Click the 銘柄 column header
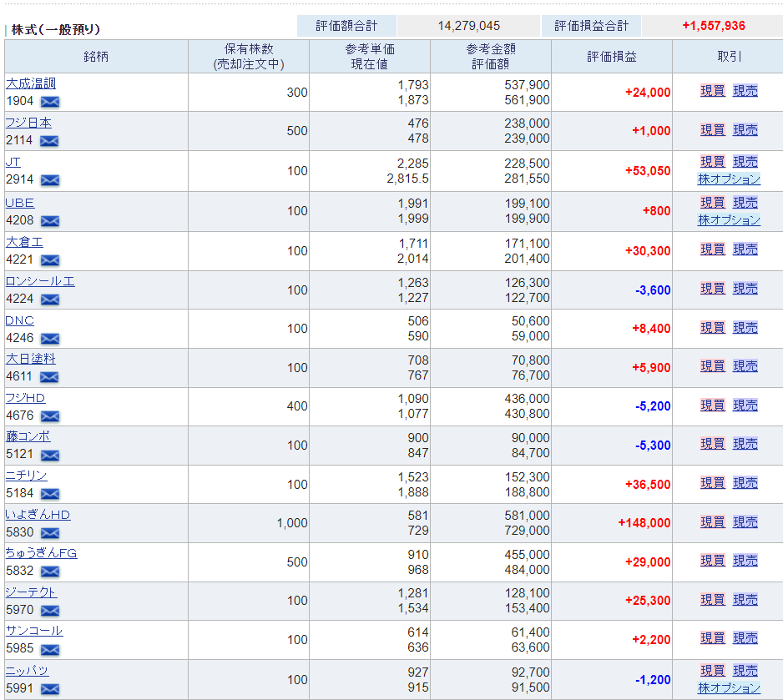This screenshot has height=700, width=783. click(96, 57)
